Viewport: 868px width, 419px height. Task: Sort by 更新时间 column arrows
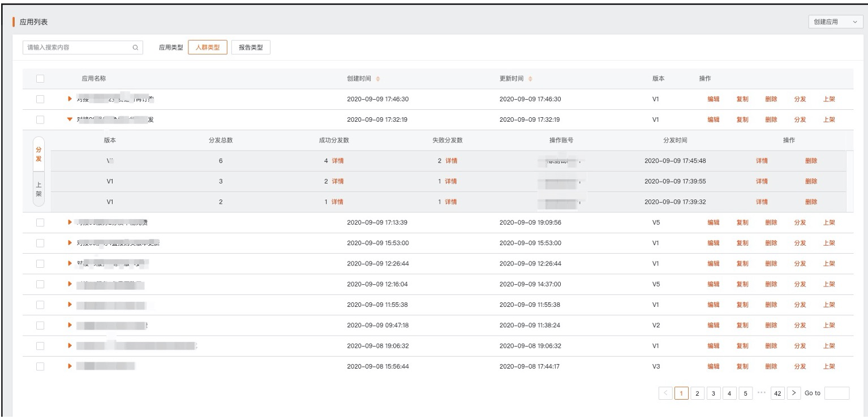(531, 79)
